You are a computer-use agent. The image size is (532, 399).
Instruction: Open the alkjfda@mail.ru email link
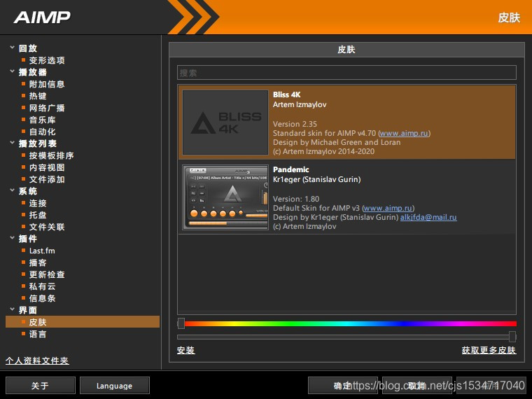pyautogui.click(x=428, y=217)
